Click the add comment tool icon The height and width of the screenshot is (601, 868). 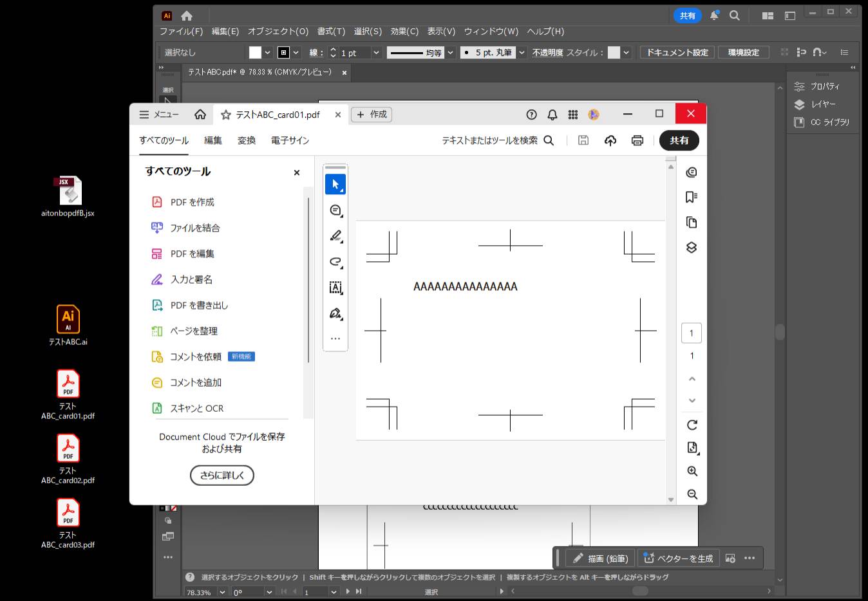click(335, 210)
